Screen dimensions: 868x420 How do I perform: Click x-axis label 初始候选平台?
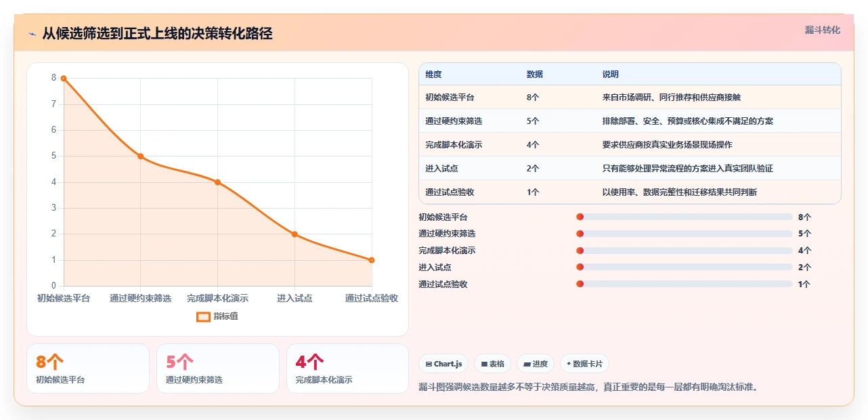coord(64,298)
